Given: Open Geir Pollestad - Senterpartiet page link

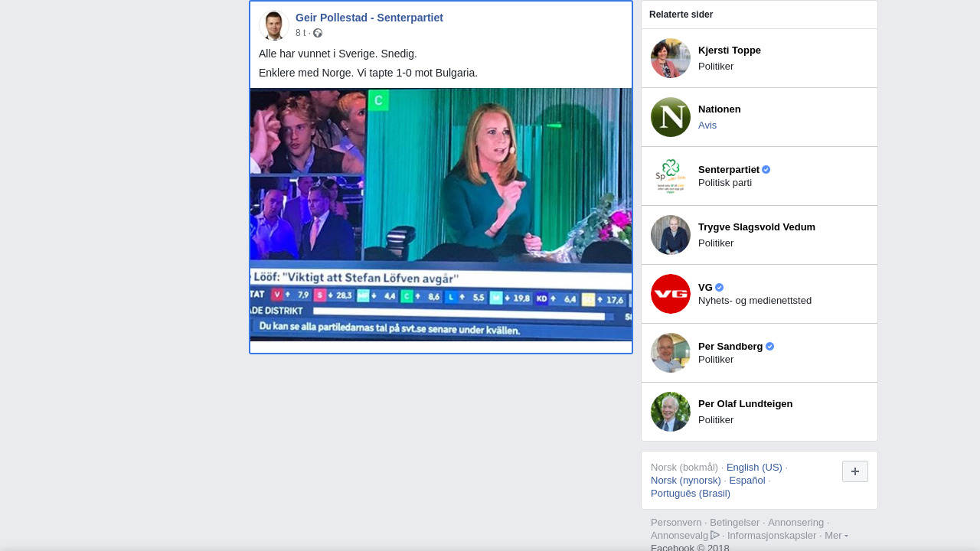Looking at the screenshot, I should [x=369, y=18].
